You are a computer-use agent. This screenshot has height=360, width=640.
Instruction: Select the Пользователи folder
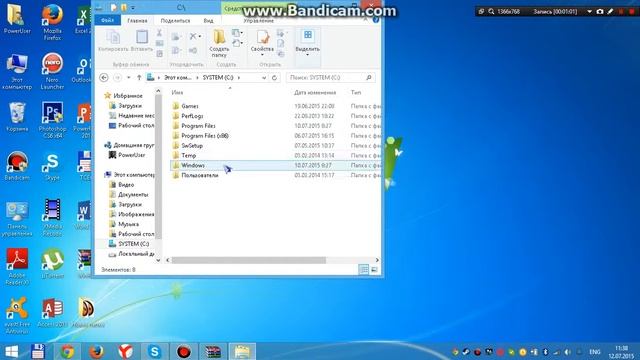(199, 175)
